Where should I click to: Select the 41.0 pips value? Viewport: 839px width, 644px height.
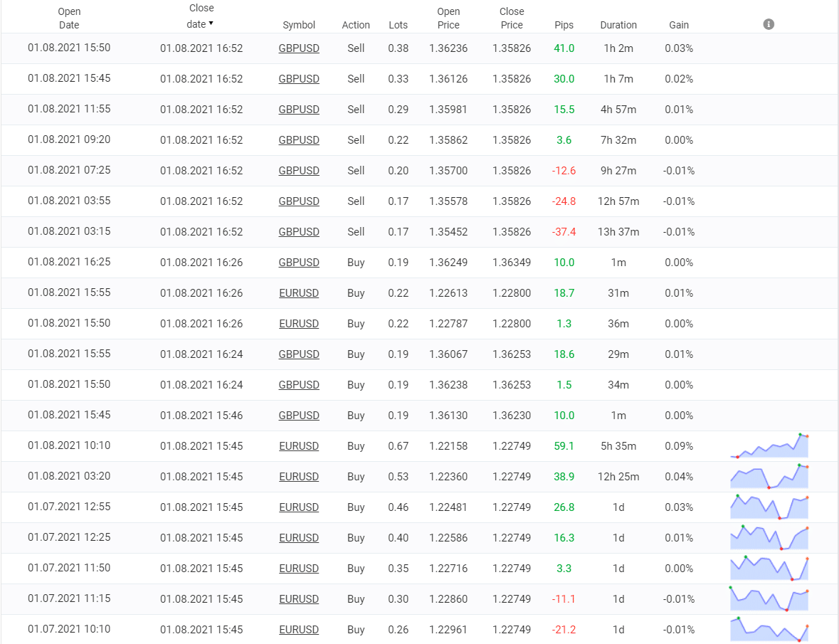coord(564,48)
